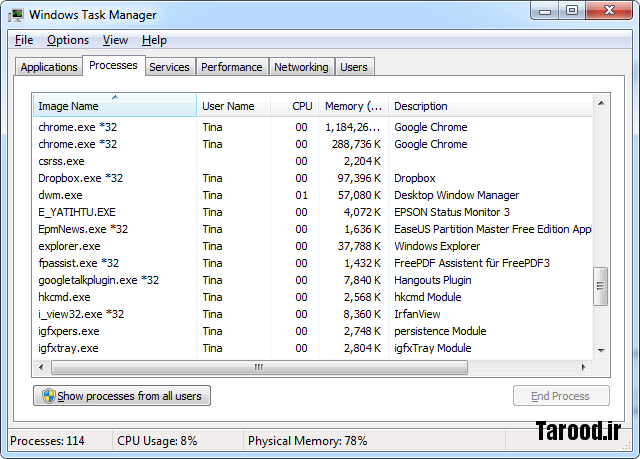Click Show processes from all users
Viewport: 640px width, 459px height.
(x=122, y=396)
